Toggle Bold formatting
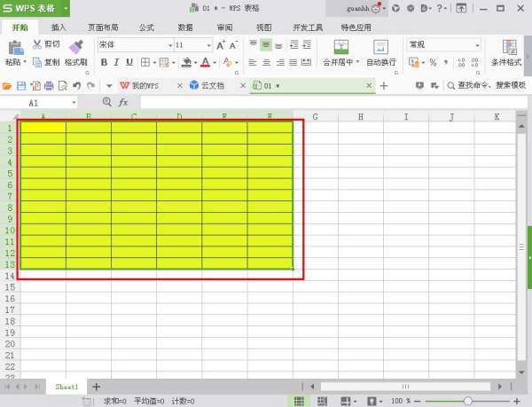532x407 pixels. 104,63
